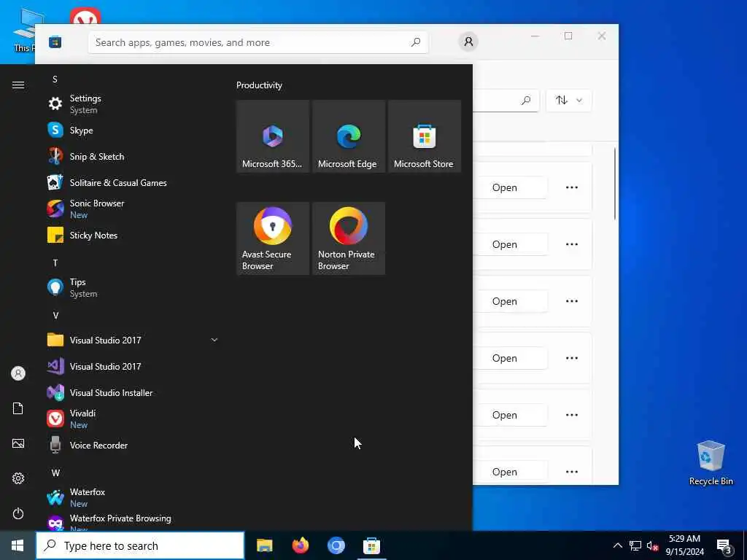Open the Microsoft Edge tile
The height and width of the screenshot is (560, 747).
point(349,136)
